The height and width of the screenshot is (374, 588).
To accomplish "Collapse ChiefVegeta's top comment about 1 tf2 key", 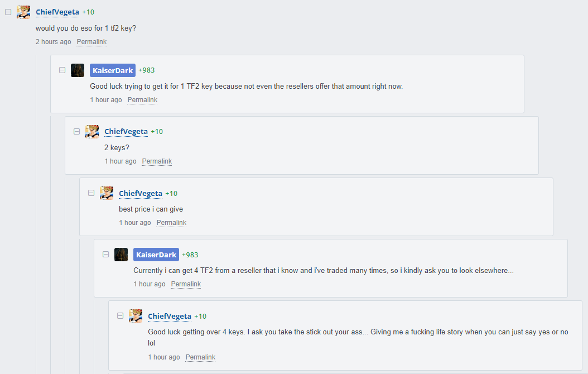I will (x=8, y=12).
